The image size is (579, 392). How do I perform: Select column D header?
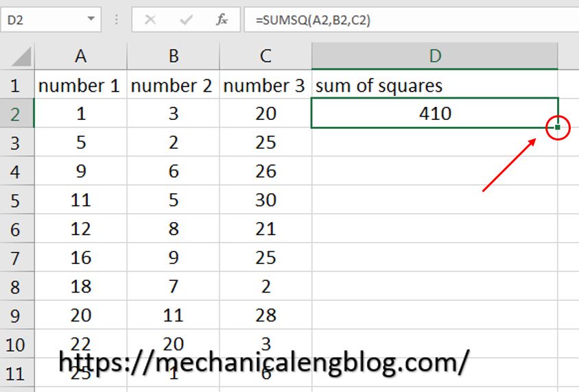click(435, 56)
